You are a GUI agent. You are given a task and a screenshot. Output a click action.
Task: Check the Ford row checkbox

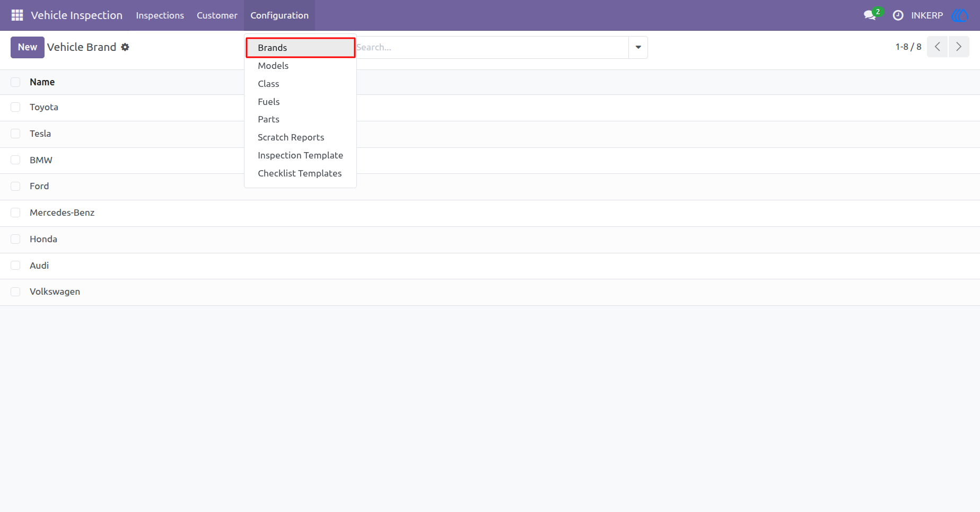pyautogui.click(x=15, y=186)
